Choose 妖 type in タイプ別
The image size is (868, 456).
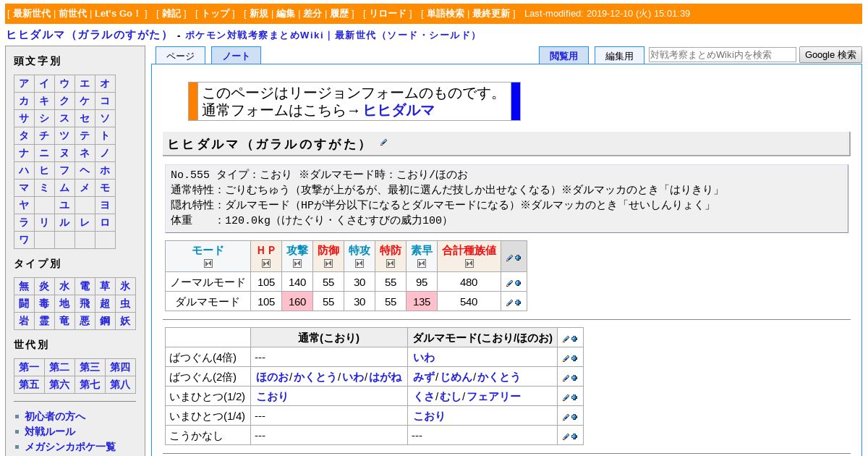(125, 321)
